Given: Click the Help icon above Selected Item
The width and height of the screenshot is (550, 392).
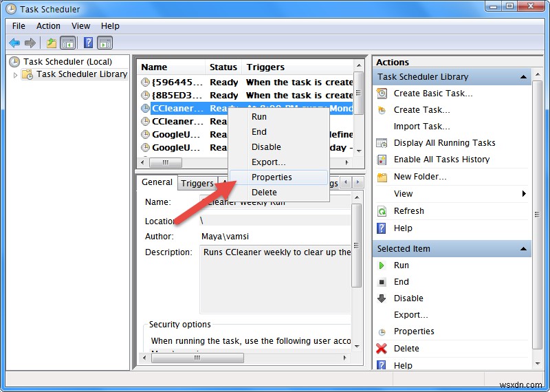Looking at the screenshot, I should pyautogui.click(x=382, y=228).
